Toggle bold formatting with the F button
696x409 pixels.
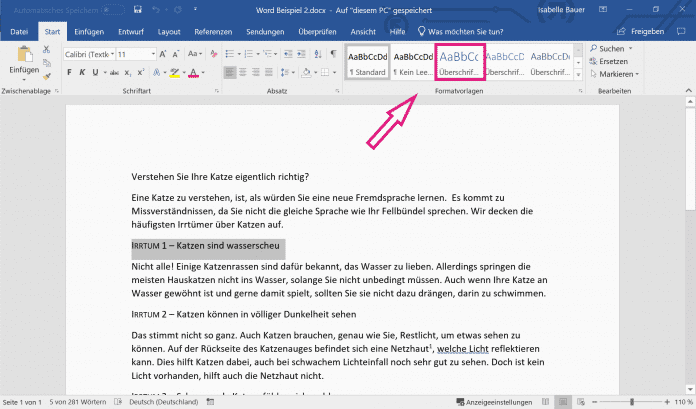(68, 72)
